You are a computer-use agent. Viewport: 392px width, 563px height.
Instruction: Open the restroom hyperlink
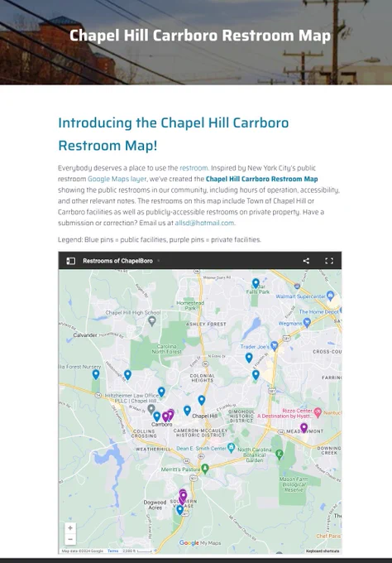(x=194, y=168)
